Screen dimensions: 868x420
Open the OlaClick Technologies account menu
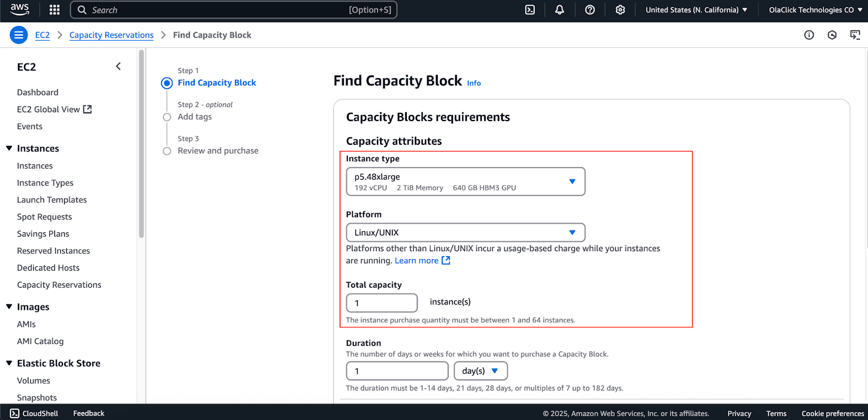[815, 10]
